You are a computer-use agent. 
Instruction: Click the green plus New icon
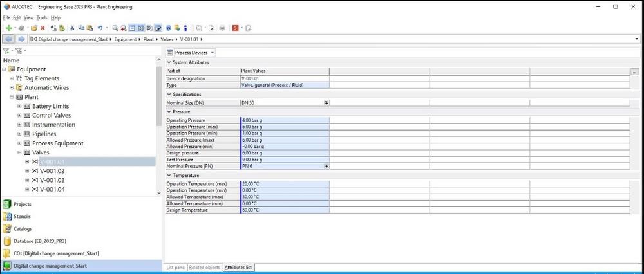[8, 28]
